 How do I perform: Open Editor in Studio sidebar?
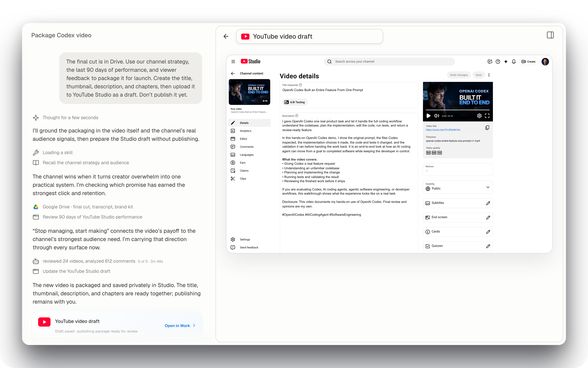point(250,139)
